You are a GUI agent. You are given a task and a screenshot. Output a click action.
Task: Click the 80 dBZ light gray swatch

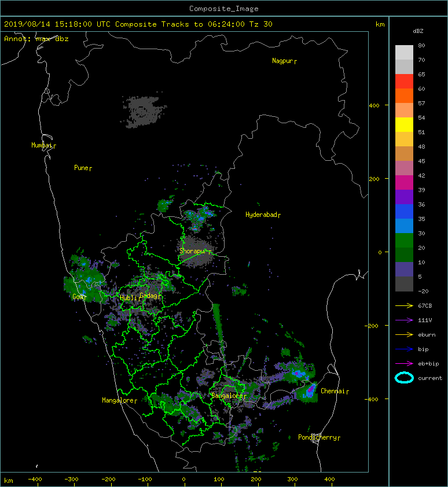click(x=404, y=52)
